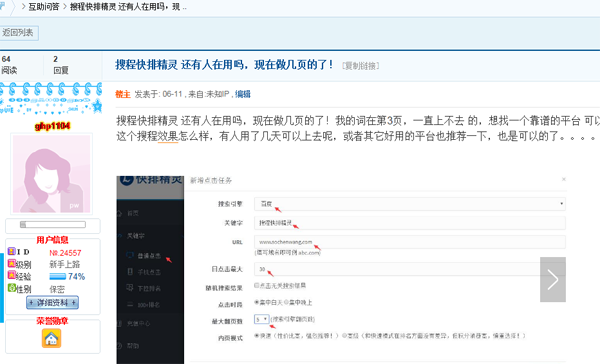600x364 pixels.
Task: Click the 复制链接 link next to title
Action: 360,66
